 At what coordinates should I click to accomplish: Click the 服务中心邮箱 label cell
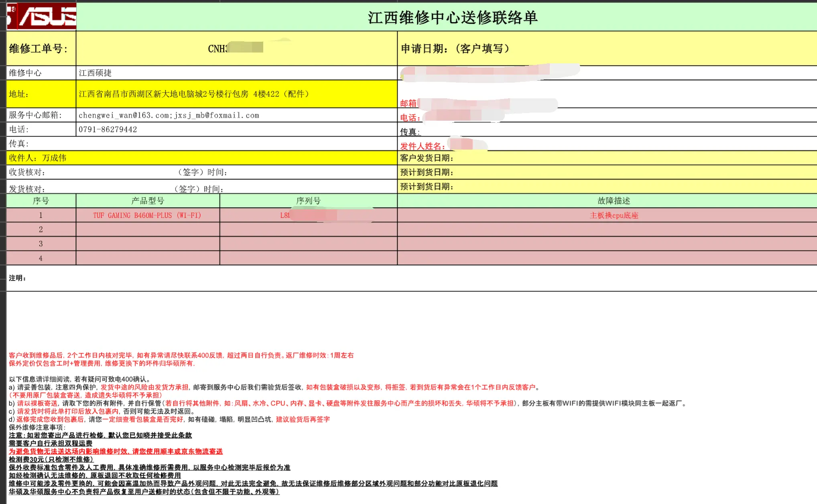[x=41, y=115]
